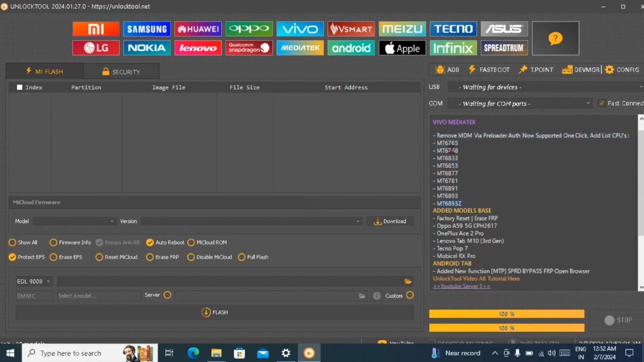Select the Huawei brand icon

click(x=198, y=29)
